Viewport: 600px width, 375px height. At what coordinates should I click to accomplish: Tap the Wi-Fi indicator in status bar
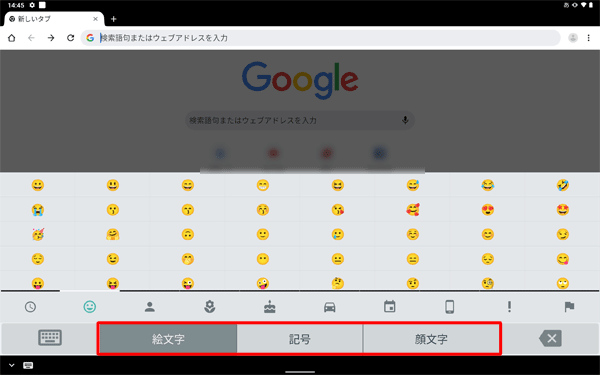pos(584,5)
